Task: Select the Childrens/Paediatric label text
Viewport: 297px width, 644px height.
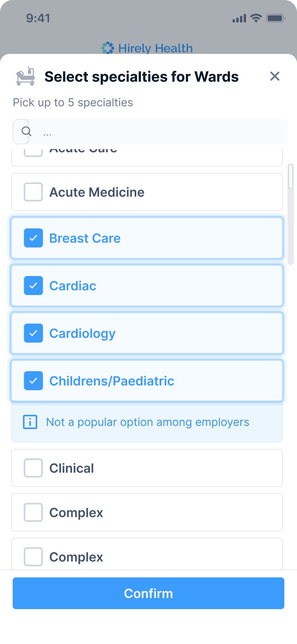Action: 112,381
